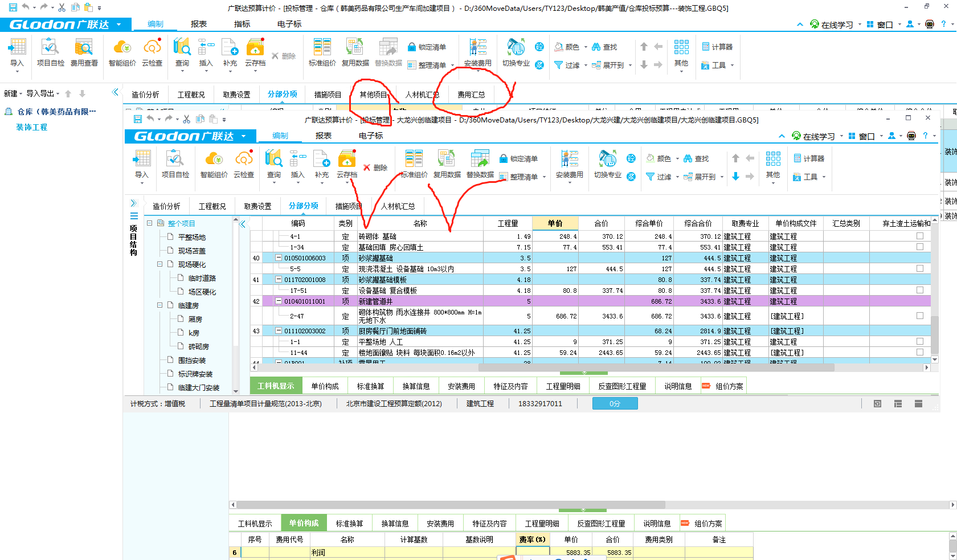Click 新建 button in back window sidebar
The image size is (957, 560).
(13, 93)
